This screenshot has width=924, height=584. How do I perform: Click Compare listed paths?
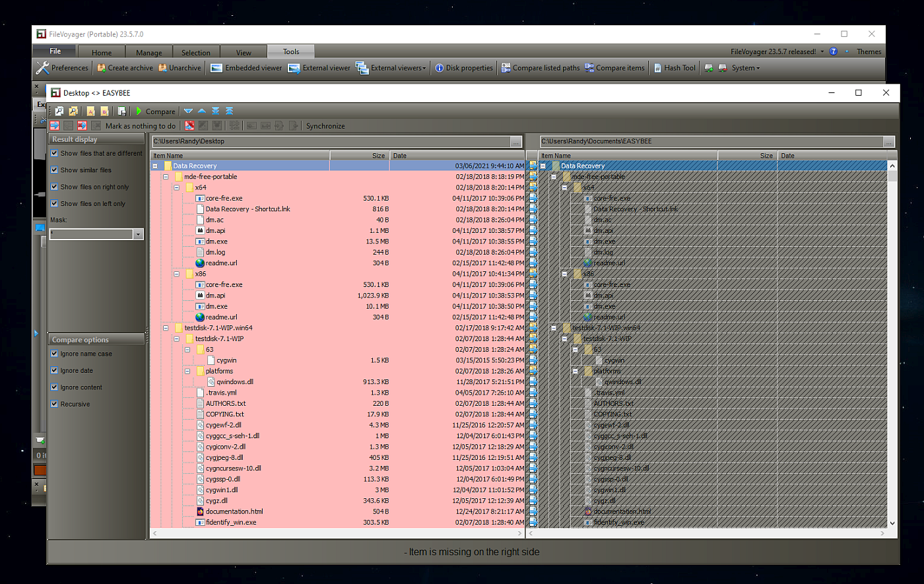541,68
